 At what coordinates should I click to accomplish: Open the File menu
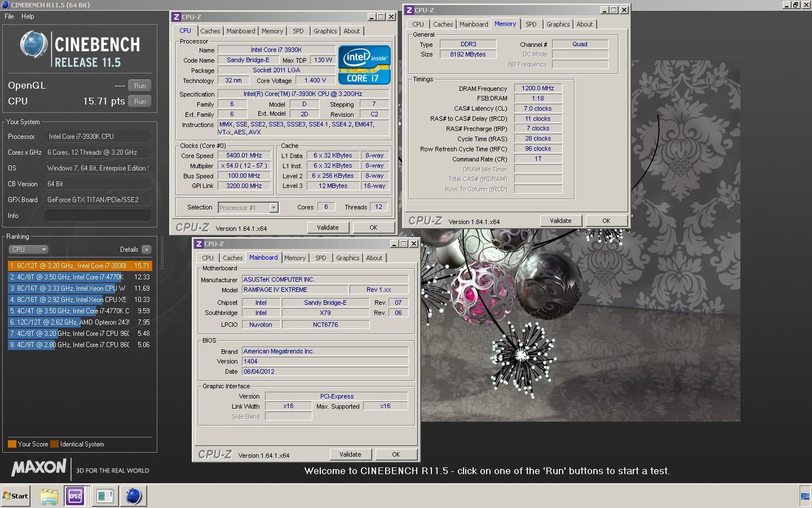click(9, 16)
